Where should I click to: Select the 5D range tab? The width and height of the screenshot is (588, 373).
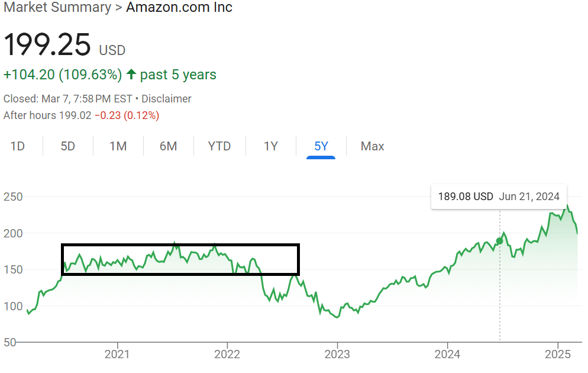(68, 146)
